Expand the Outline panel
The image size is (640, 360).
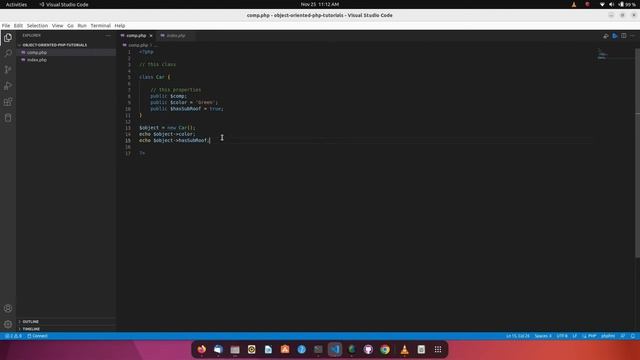(31, 322)
